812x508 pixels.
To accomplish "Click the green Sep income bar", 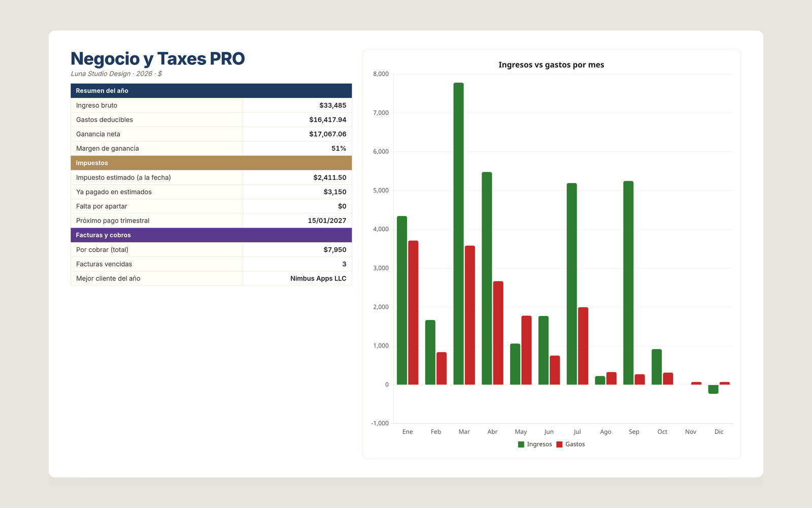I will click(628, 283).
